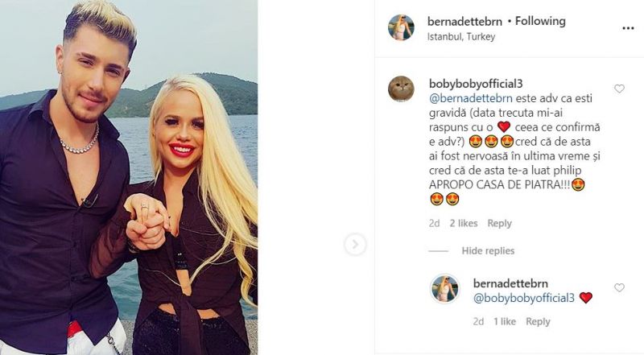Collapse thread using Hide replies
This screenshot has width=644, height=355.
[x=488, y=251]
